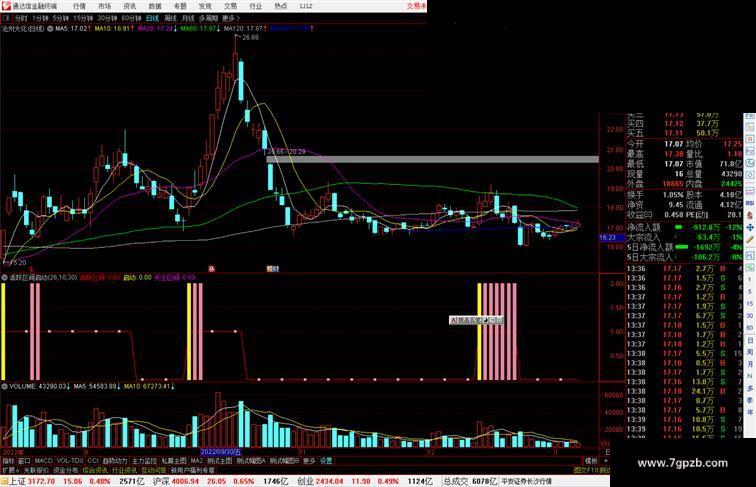Expand the 扩展 panel arrow

tap(10, 470)
